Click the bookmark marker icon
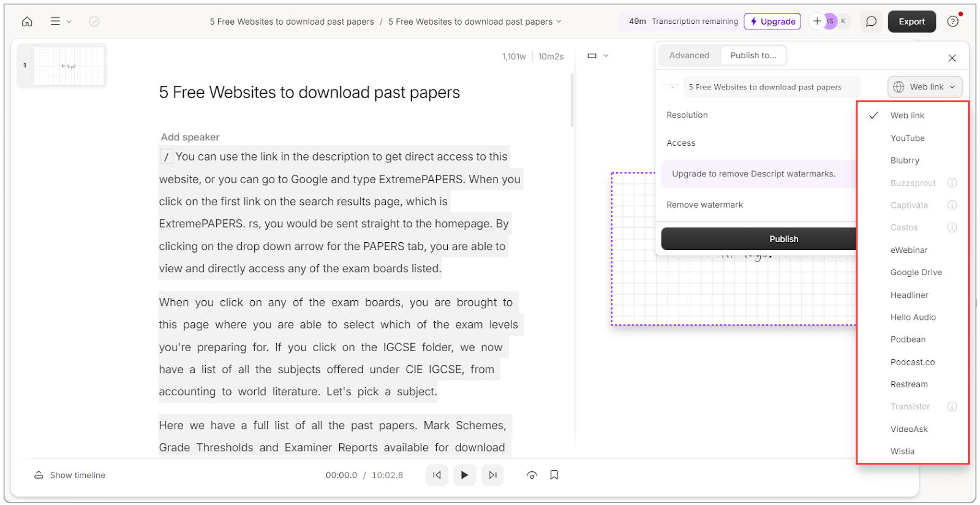This screenshot has width=980, height=505. point(554,475)
